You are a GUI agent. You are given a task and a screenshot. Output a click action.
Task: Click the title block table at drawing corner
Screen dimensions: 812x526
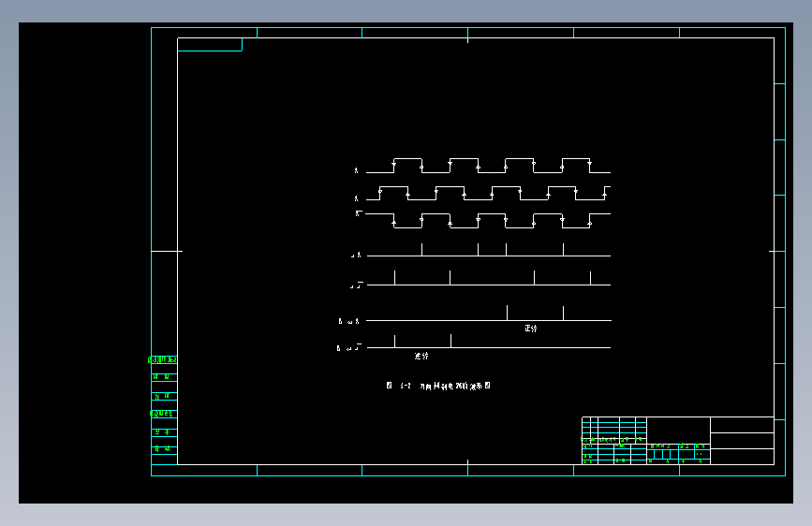pos(678,441)
